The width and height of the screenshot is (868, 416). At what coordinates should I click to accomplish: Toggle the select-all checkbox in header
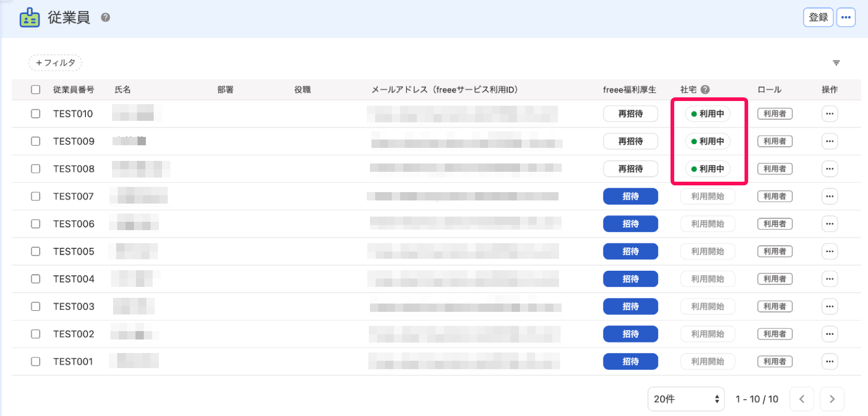pos(35,90)
